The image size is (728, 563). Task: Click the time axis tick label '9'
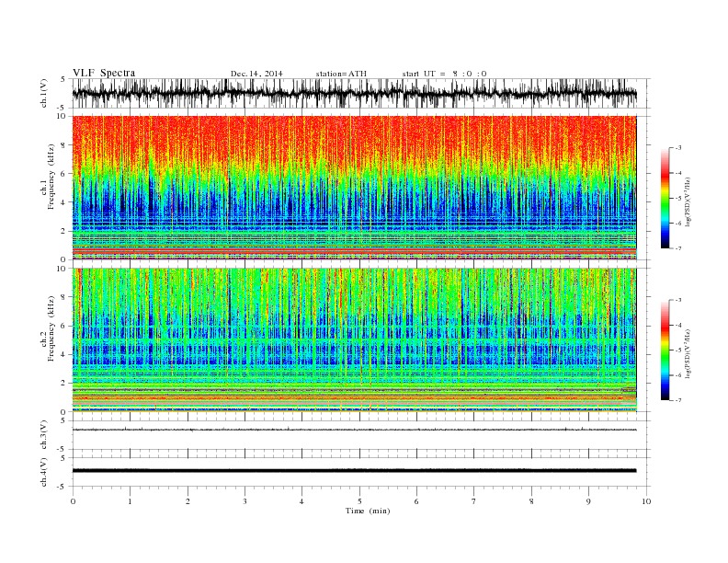[588, 501]
